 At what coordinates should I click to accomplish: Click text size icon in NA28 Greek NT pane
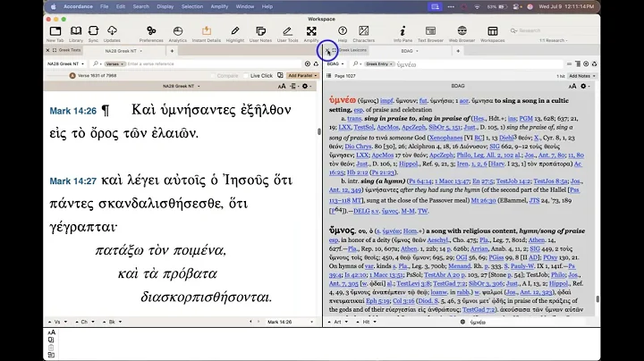(x=282, y=86)
